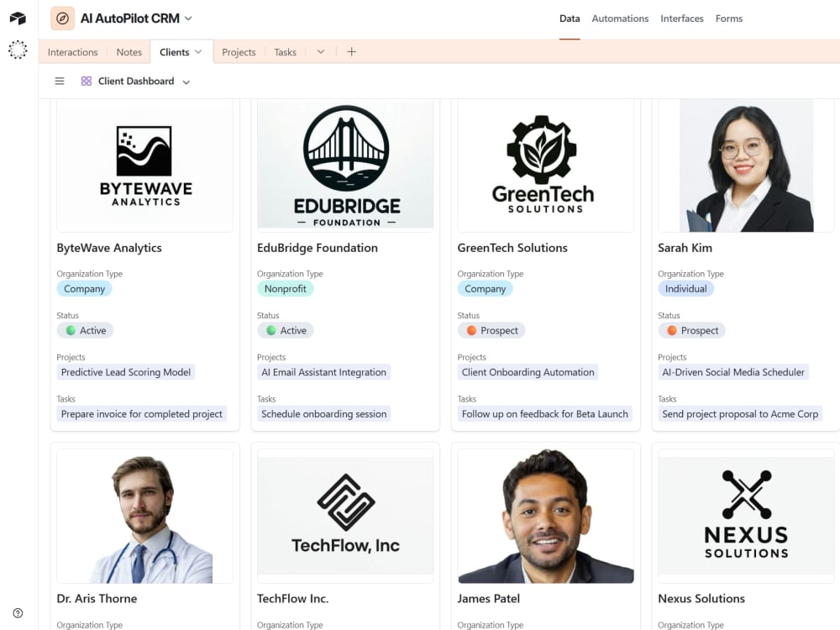
Task: Open the Schedule onboarding session task
Action: coord(323,414)
